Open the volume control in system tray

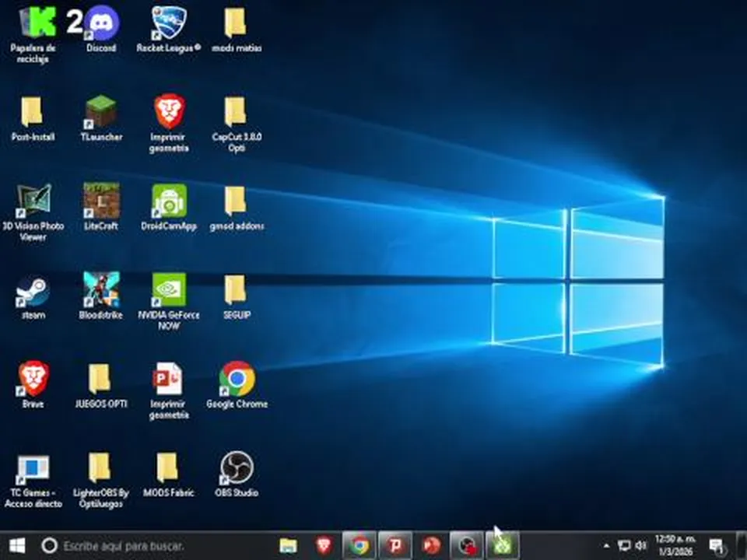pos(641,546)
